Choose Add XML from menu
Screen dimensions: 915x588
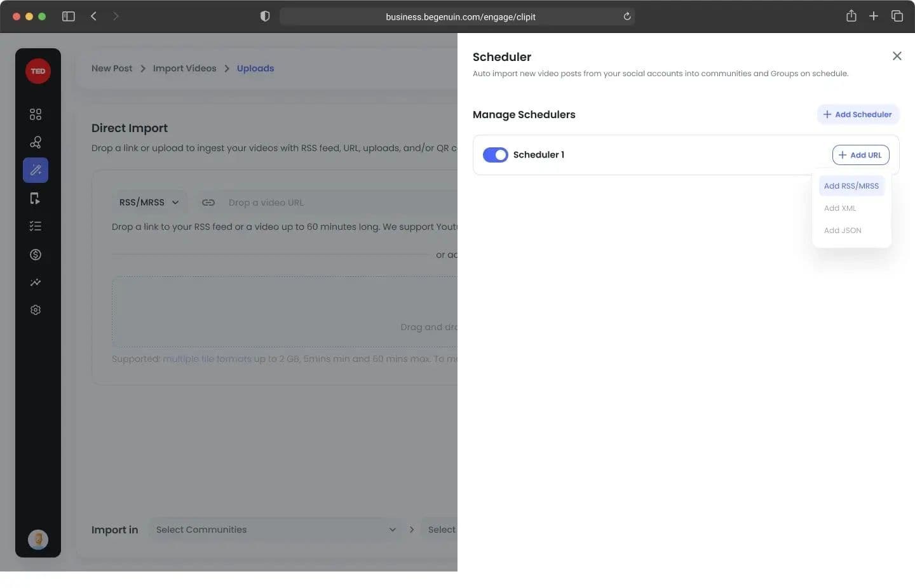pos(840,208)
